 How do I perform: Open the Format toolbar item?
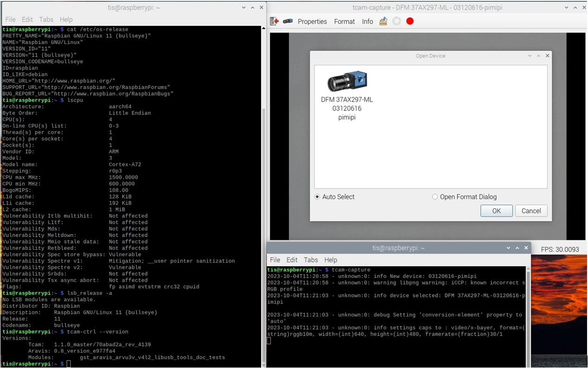(x=344, y=21)
